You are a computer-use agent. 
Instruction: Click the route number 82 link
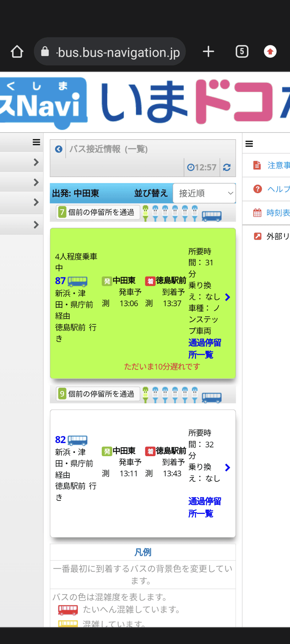point(60,440)
